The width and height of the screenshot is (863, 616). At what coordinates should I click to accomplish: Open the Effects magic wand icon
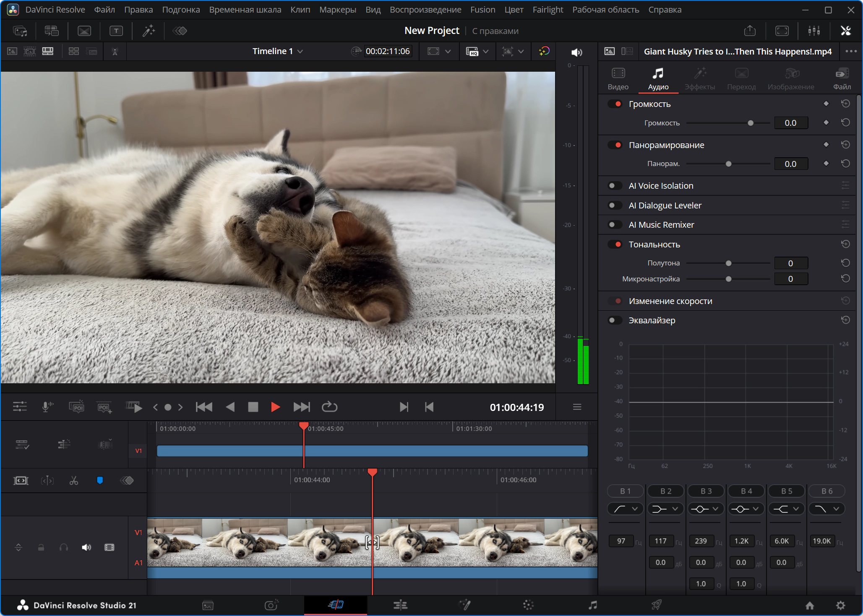(x=149, y=31)
